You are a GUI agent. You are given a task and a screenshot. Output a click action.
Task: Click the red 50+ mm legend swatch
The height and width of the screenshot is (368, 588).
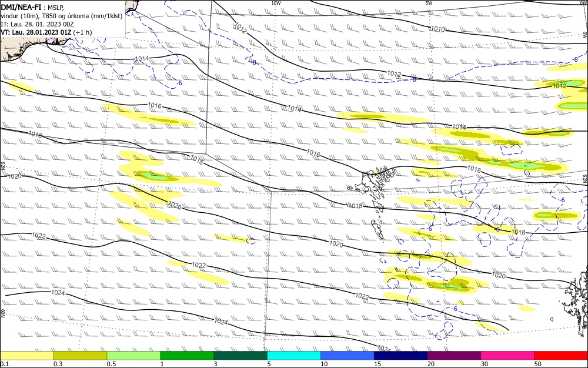(561, 356)
